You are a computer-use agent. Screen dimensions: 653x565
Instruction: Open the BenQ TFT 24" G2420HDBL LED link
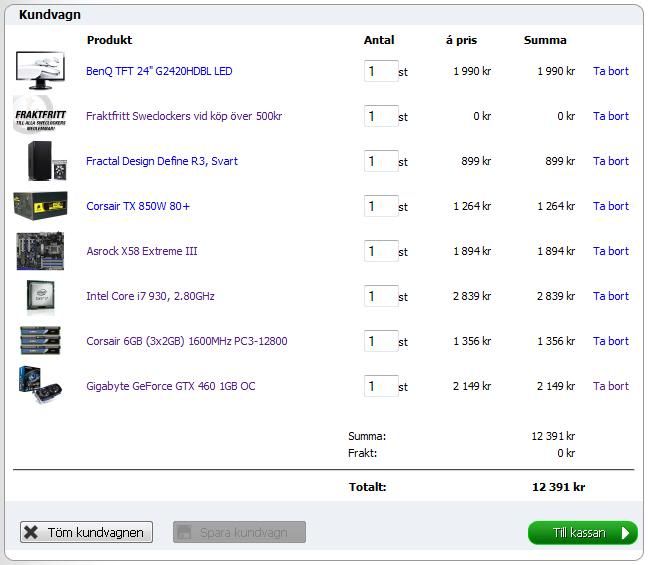tap(159, 71)
